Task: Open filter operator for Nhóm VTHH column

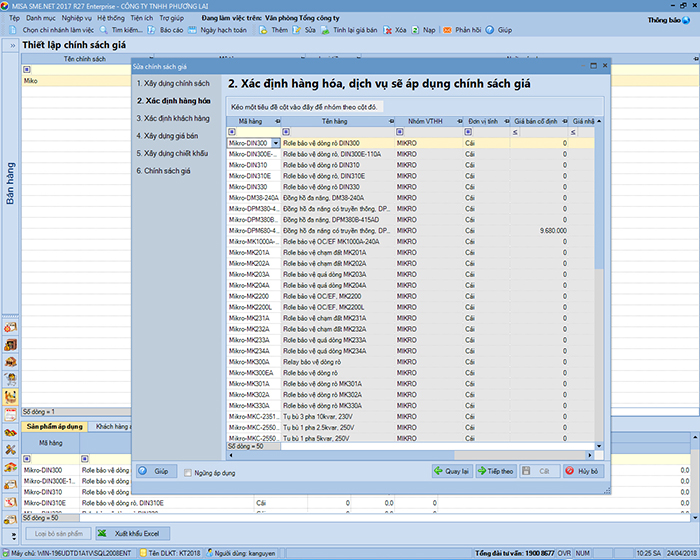Action: coord(400,132)
